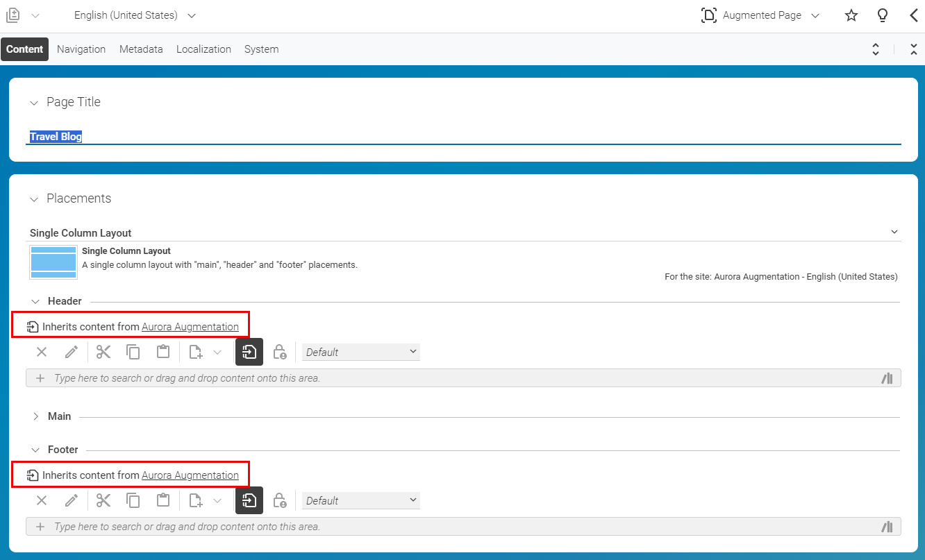Click the document type icon next to Augmented Page
925x560 pixels.
coord(708,15)
